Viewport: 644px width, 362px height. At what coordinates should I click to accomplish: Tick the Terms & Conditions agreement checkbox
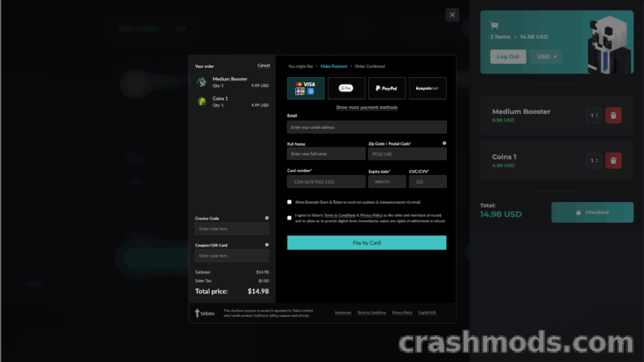[289, 218]
